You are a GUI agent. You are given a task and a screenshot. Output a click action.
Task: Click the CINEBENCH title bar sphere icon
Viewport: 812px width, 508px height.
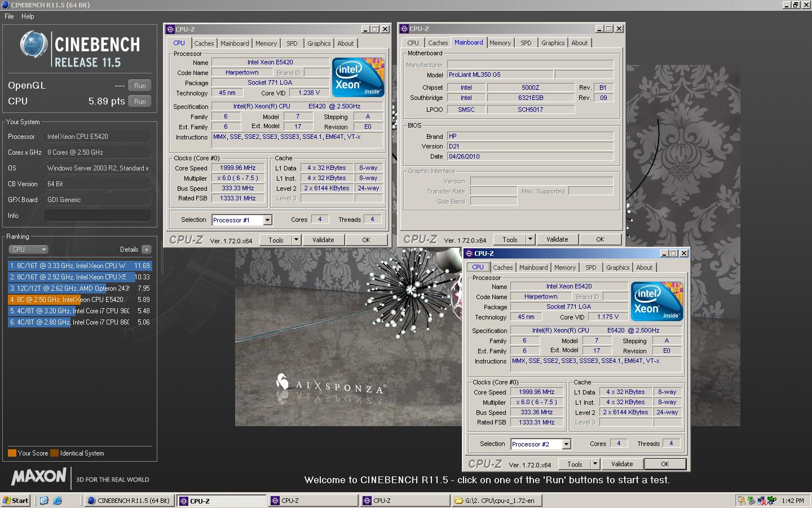pyautogui.click(x=5, y=5)
